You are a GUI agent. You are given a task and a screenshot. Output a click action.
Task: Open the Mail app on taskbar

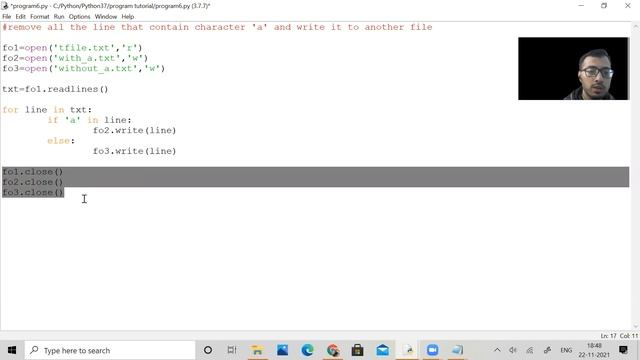(382, 350)
